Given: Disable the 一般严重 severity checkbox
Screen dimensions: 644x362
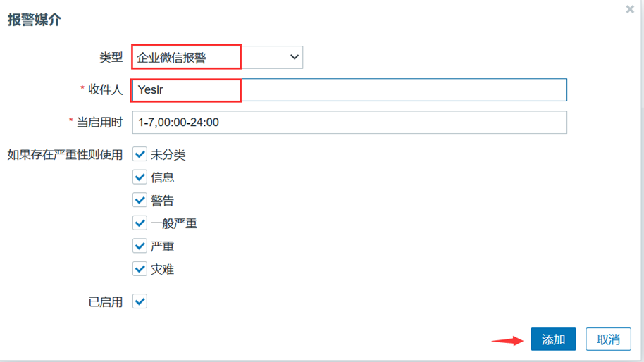Looking at the screenshot, I should tap(140, 223).
